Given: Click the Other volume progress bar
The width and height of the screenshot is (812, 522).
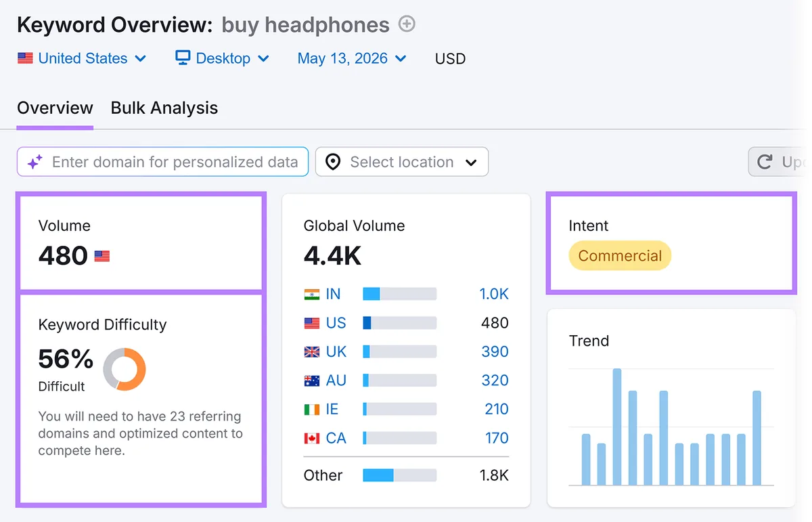Looking at the screenshot, I should point(400,475).
